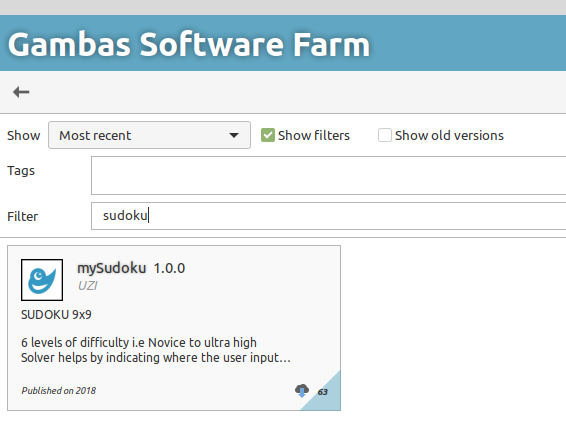The height and width of the screenshot is (428, 566).
Task: Click the Show label beside the combo box
Action: tap(23, 135)
